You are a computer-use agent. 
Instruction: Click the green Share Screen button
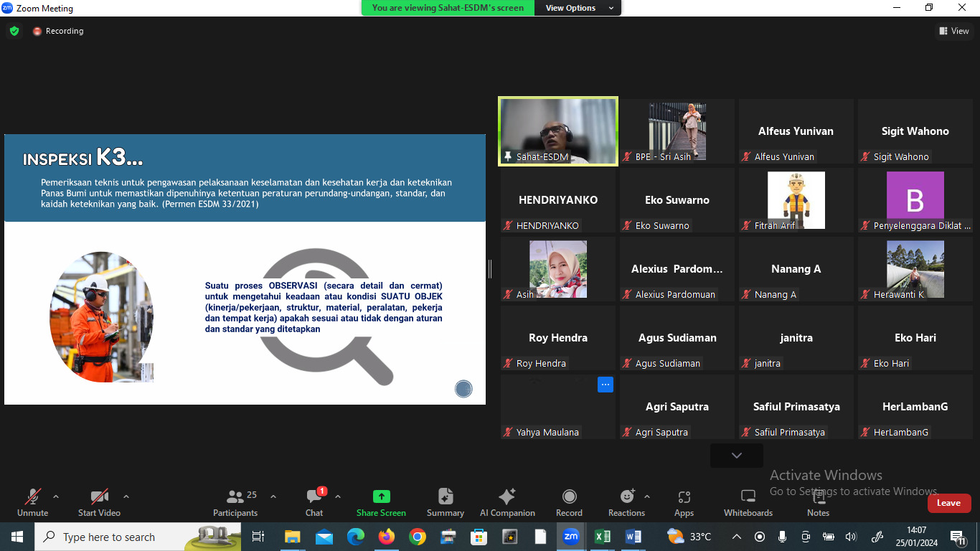381,502
